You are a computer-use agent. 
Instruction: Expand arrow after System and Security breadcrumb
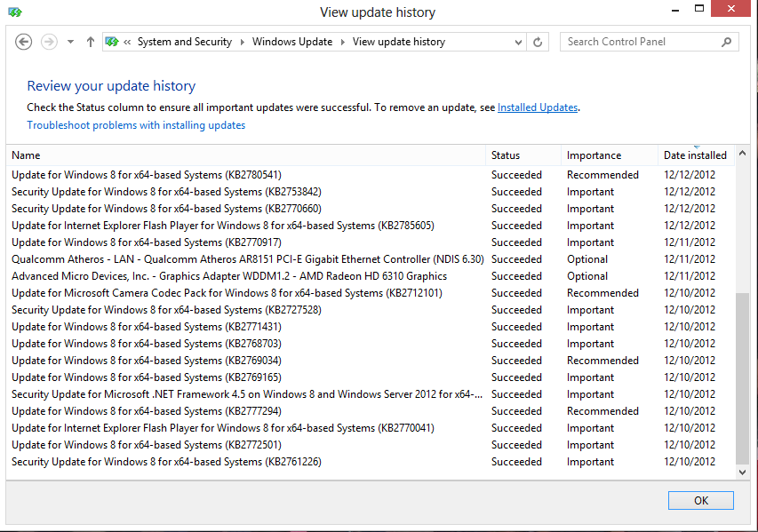(243, 42)
